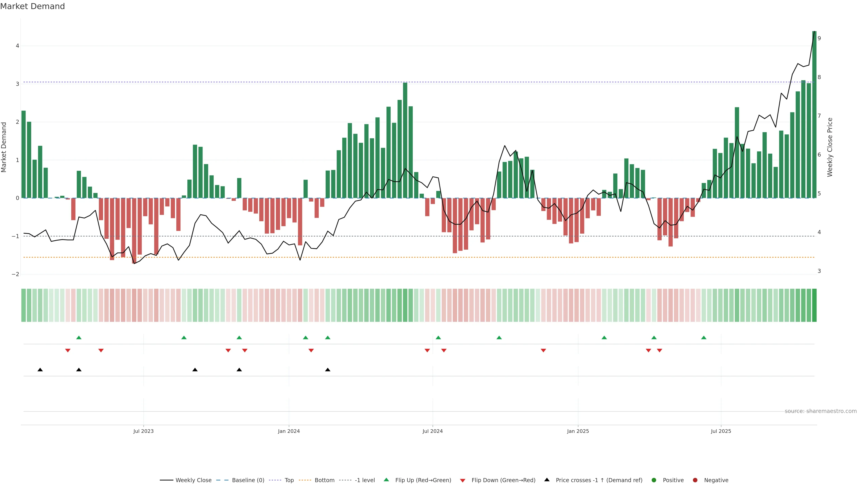Hide the Top dotted line via legend
868x488 pixels.
[x=289, y=480]
